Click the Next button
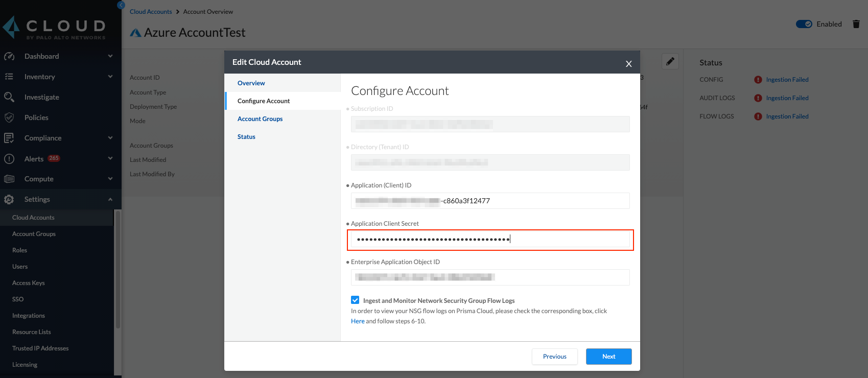 608,357
